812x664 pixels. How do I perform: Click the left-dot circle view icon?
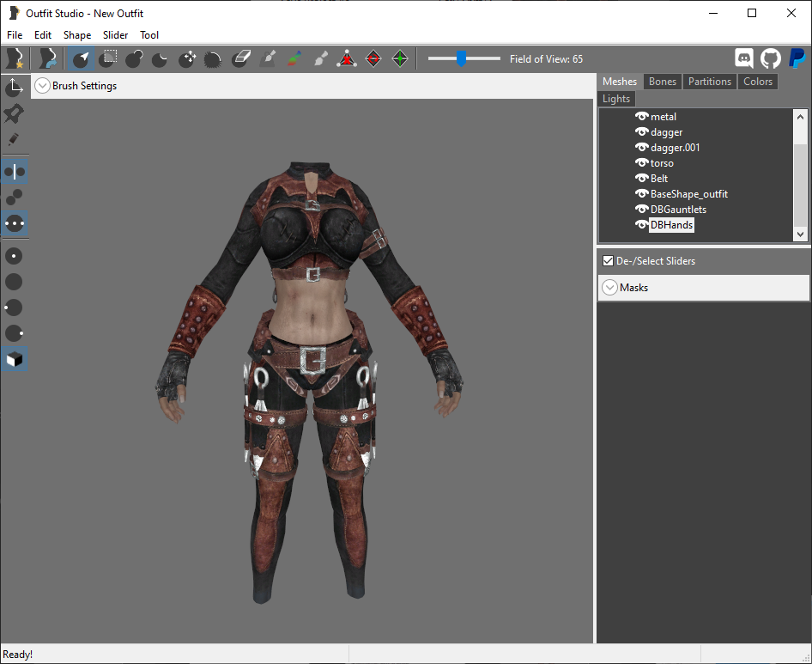tap(14, 308)
